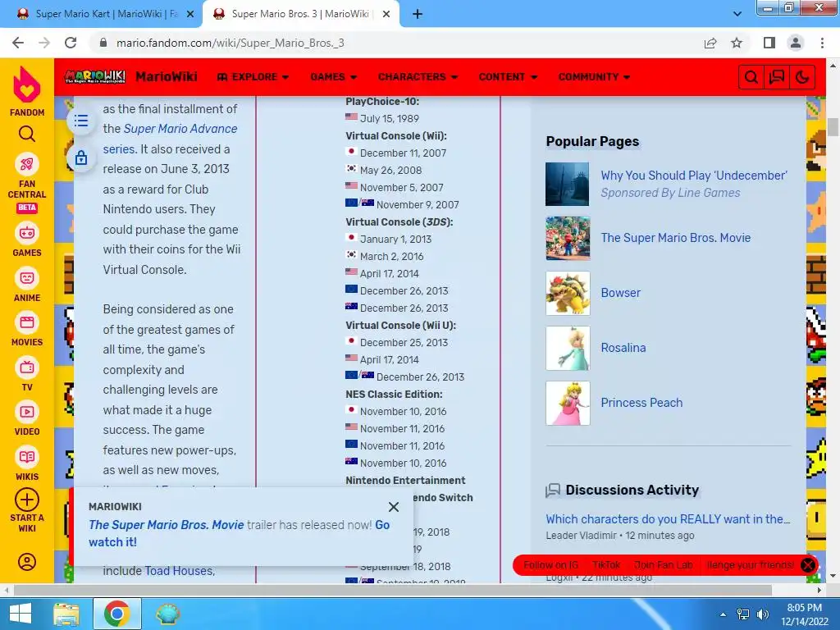Go to Games in the Fandom sidebar
This screenshot has width=840, height=630.
click(x=27, y=240)
